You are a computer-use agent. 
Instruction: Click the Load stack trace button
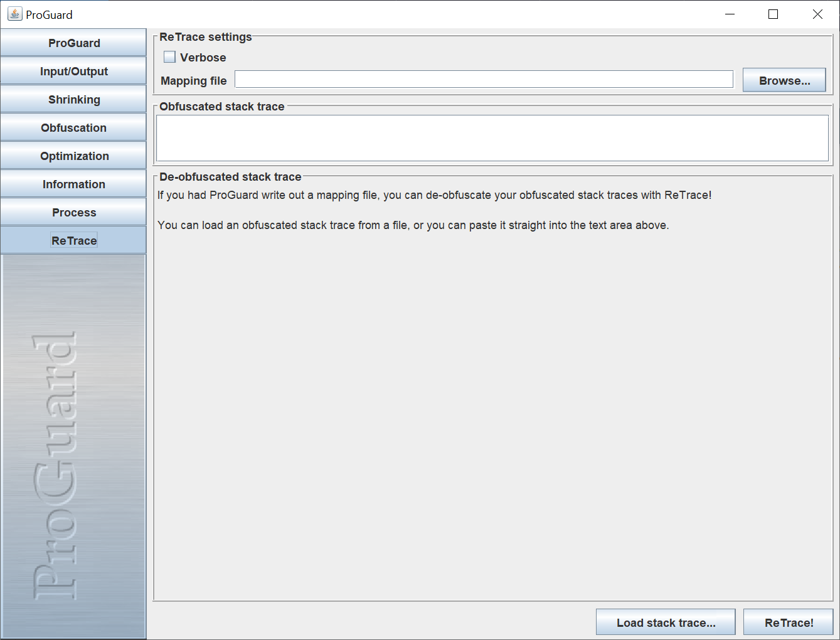click(666, 622)
